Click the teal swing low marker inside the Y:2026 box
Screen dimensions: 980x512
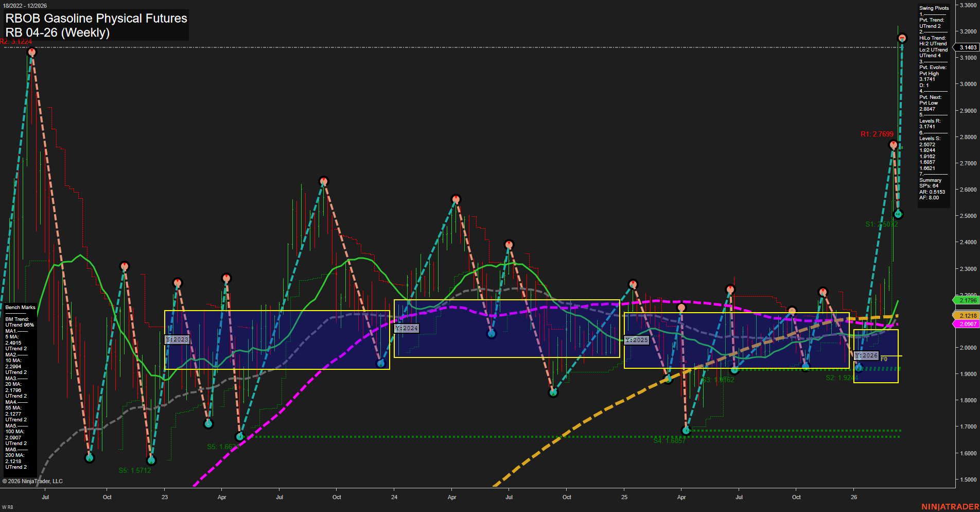pos(859,367)
